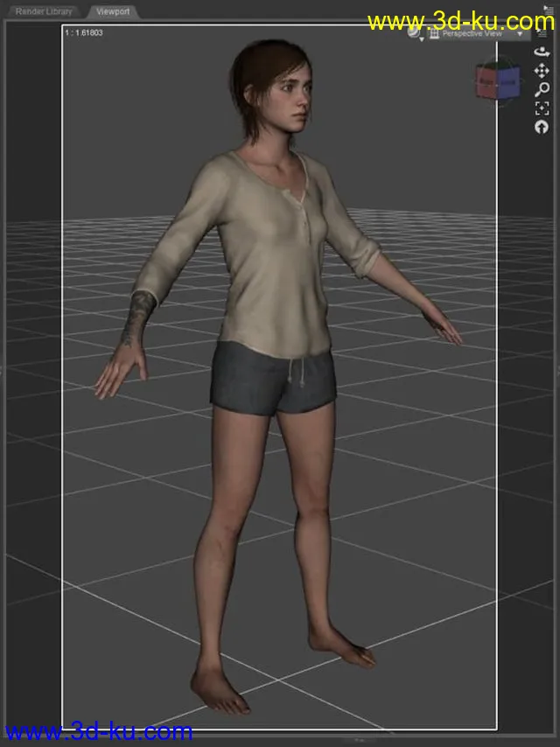Open the viewport options menu icon
560x747 pixels.
point(542,33)
